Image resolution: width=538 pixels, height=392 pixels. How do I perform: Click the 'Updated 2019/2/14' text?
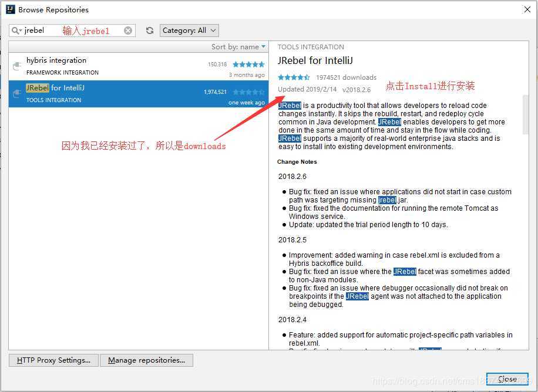307,89
